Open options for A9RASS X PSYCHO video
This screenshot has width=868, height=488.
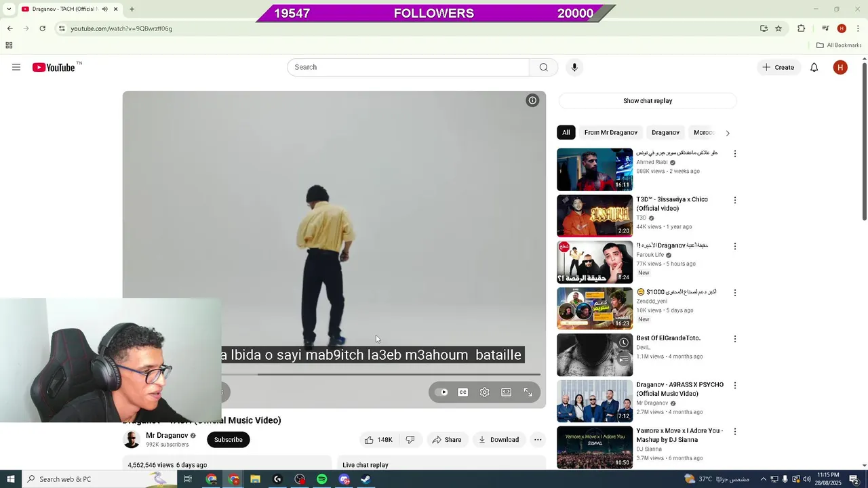point(734,386)
